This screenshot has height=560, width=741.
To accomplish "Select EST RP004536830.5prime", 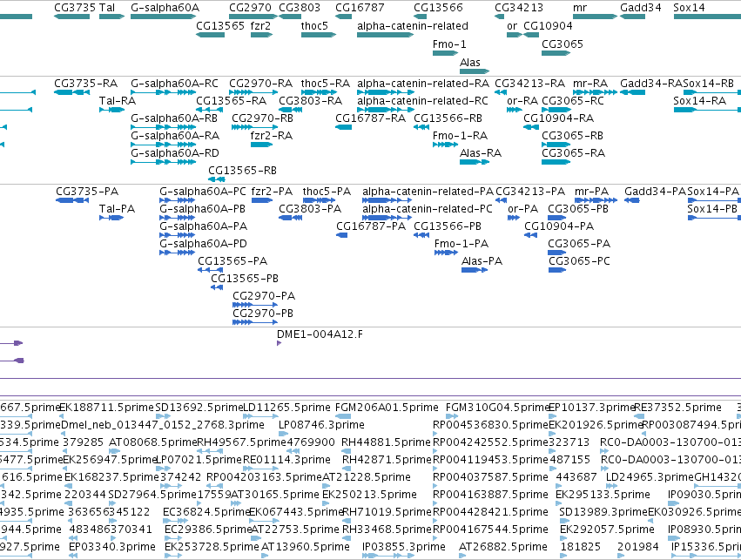I will (490, 425).
